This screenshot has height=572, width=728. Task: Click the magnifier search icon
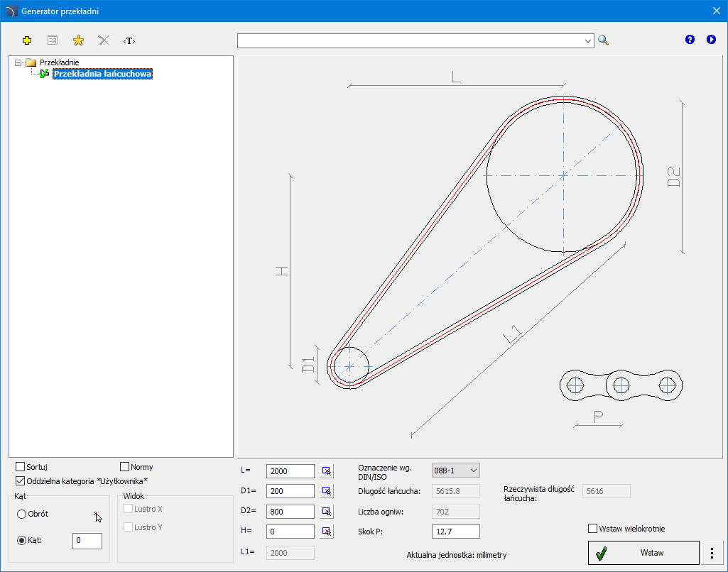click(604, 40)
